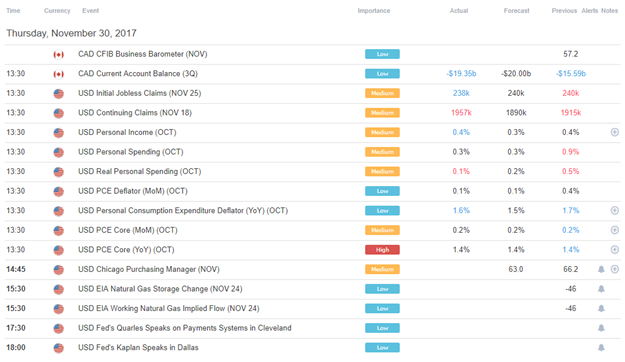Click Medium importance badge for Initial Jobless Claims
Viewport: 625px width, 362px height.
click(x=382, y=93)
